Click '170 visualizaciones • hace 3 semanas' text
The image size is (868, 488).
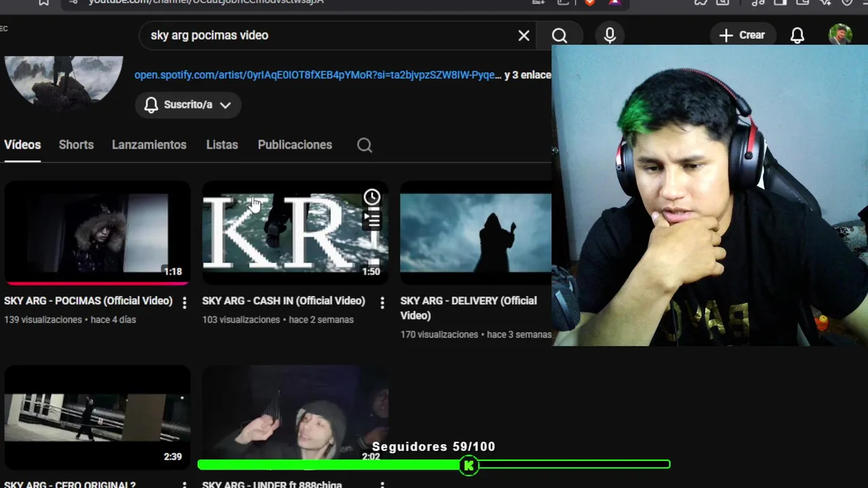pyautogui.click(x=475, y=335)
